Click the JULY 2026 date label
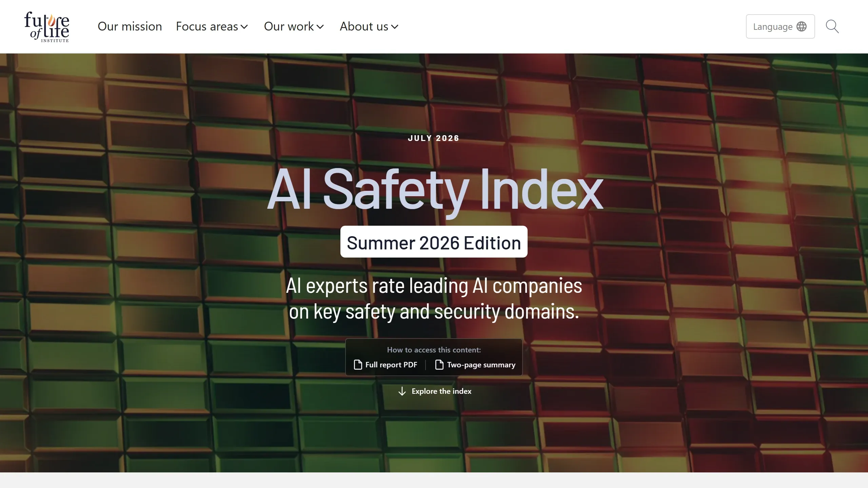 point(434,138)
